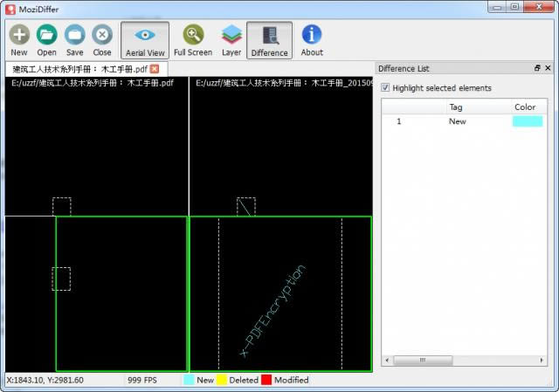Close the 木工手册.pdf tab

pos(155,69)
